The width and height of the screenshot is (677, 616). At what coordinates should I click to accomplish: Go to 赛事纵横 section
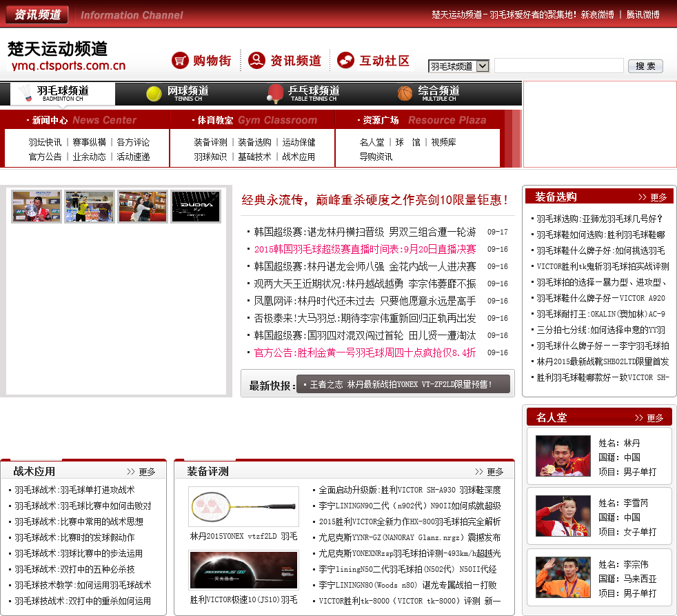tap(89, 142)
